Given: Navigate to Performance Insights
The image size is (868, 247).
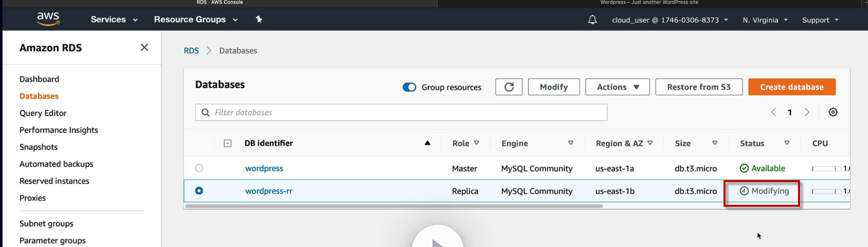Looking at the screenshot, I should point(59,130).
